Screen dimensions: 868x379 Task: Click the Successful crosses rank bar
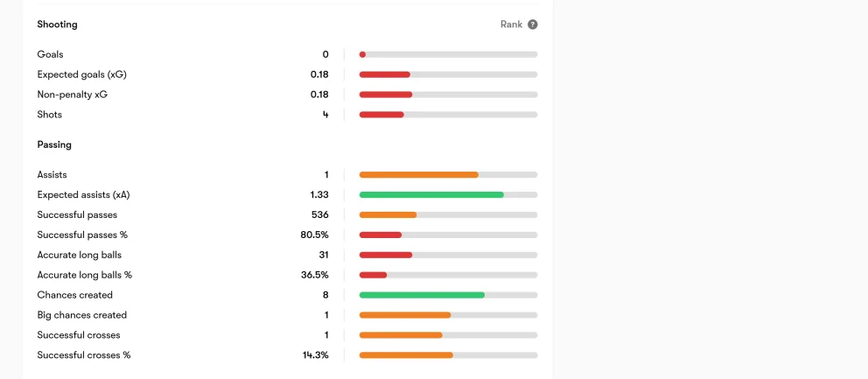pos(448,335)
